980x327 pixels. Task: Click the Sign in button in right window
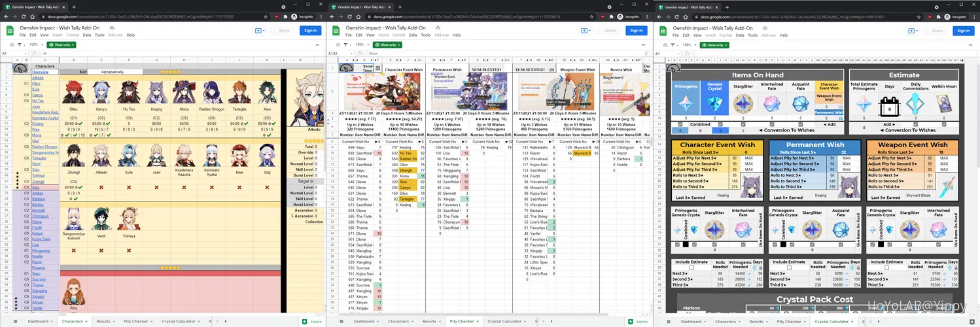click(963, 30)
